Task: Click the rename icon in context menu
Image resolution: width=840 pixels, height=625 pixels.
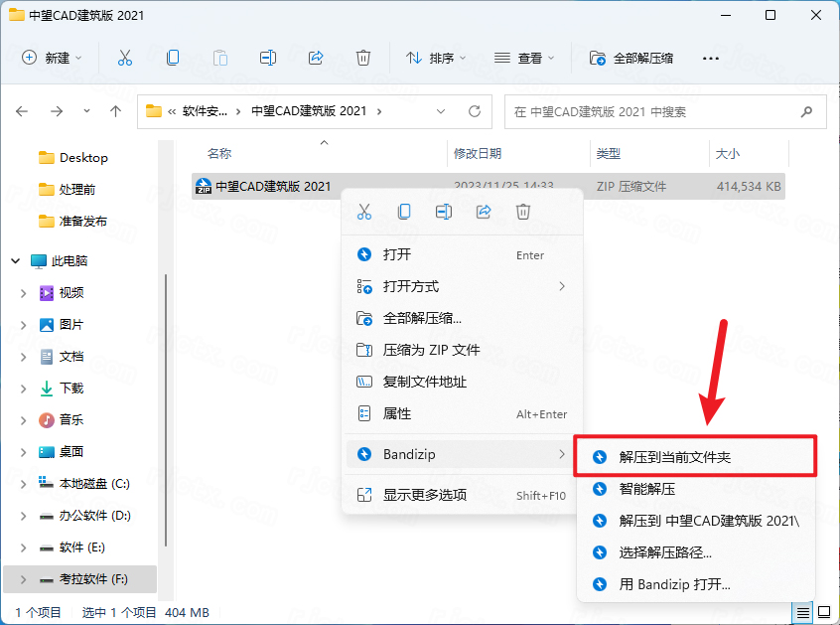Action: coord(444,212)
